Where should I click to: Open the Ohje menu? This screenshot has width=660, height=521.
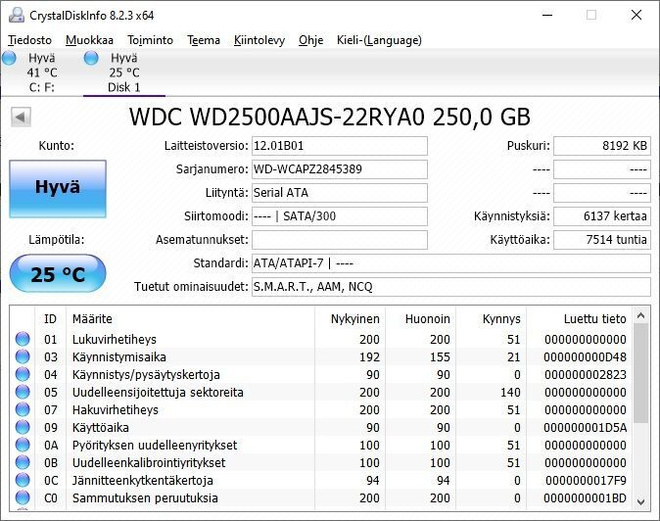coord(311,40)
